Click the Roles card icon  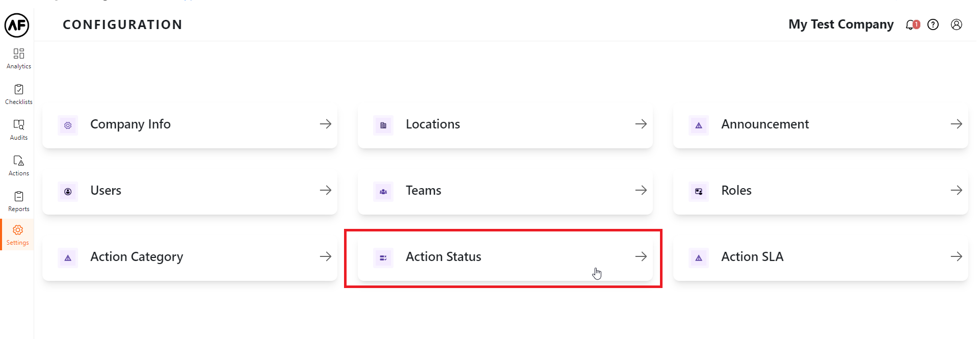[x=699, y=192]
